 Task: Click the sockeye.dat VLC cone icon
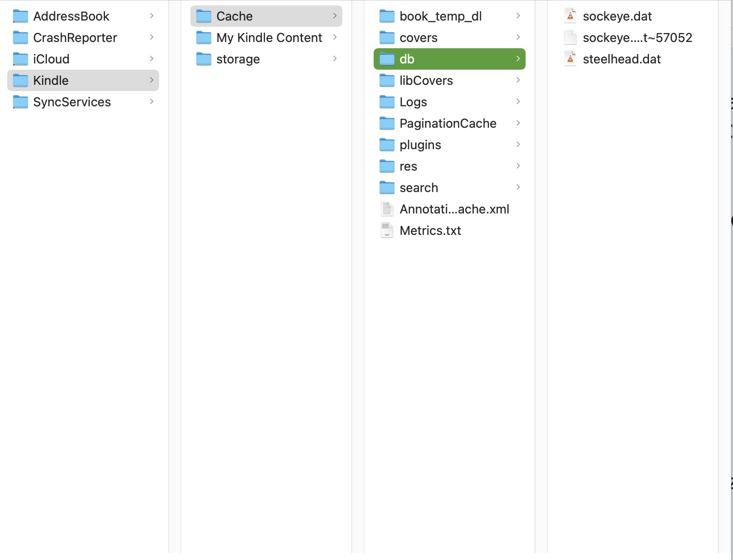pyautogui.click(x=570, y=16)
